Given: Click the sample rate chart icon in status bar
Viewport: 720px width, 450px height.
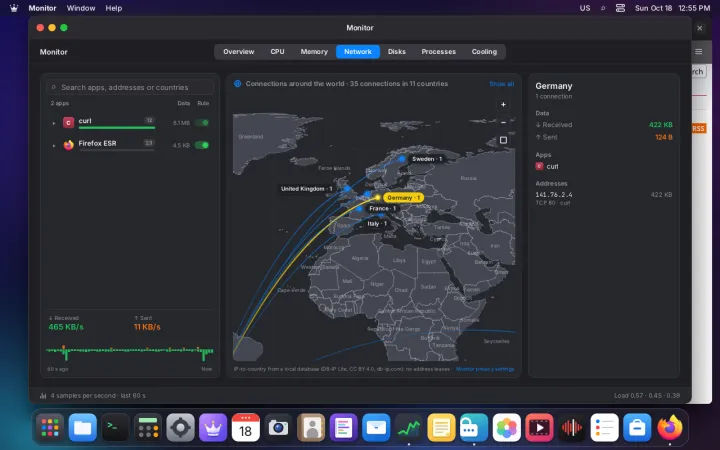Looking at the screenshot, I should click(43, 395).
